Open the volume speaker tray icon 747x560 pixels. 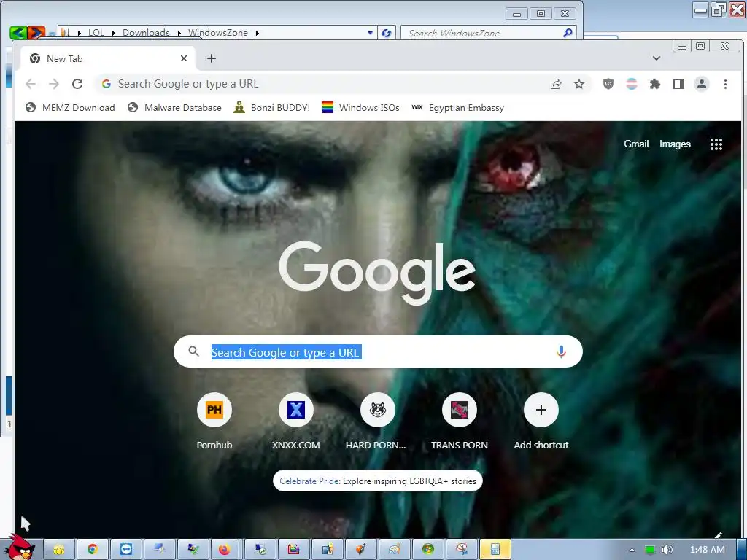(667, 550)
